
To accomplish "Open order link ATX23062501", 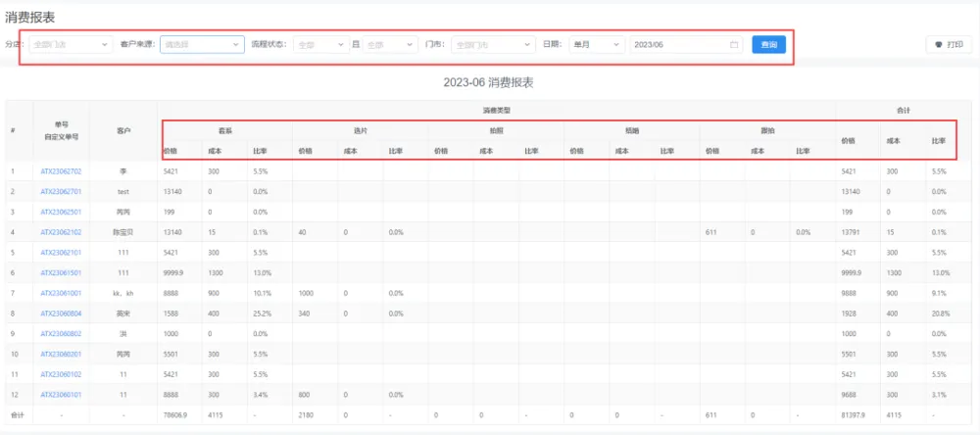I will pyautogui.click(x=61, y=212).
